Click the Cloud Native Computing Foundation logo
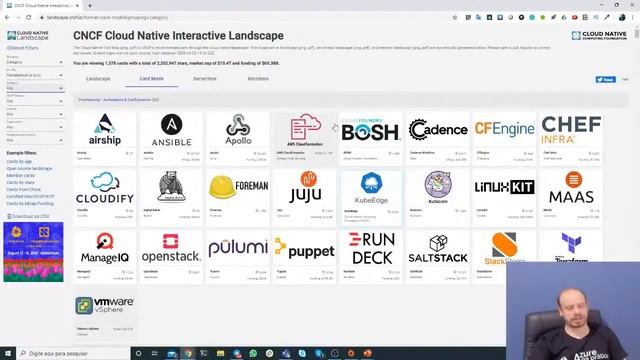640x360 pixels. 599,36
